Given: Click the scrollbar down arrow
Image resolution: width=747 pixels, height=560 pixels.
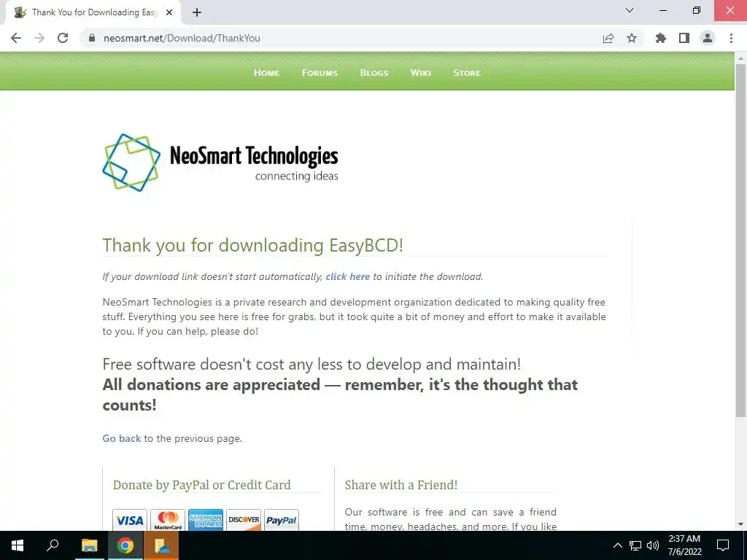Looking at the screenshot, I should click(740, 524).
